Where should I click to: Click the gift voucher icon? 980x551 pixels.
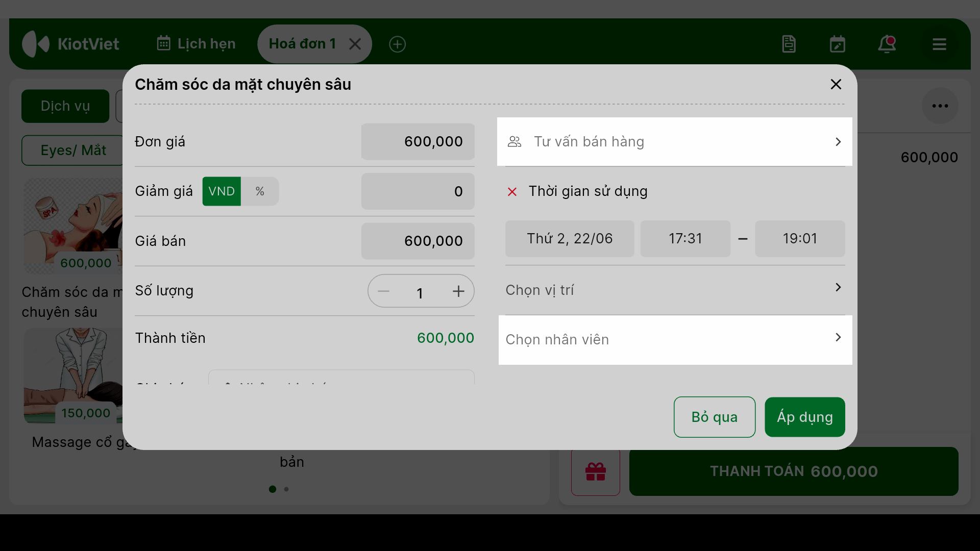596,472
